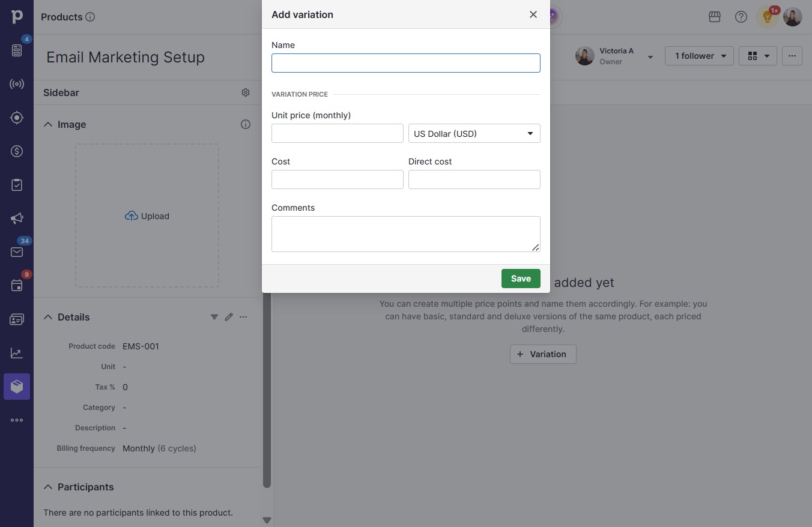Click the Cost input field
Screen dimensions: 812x527
[x=338, y=179]
